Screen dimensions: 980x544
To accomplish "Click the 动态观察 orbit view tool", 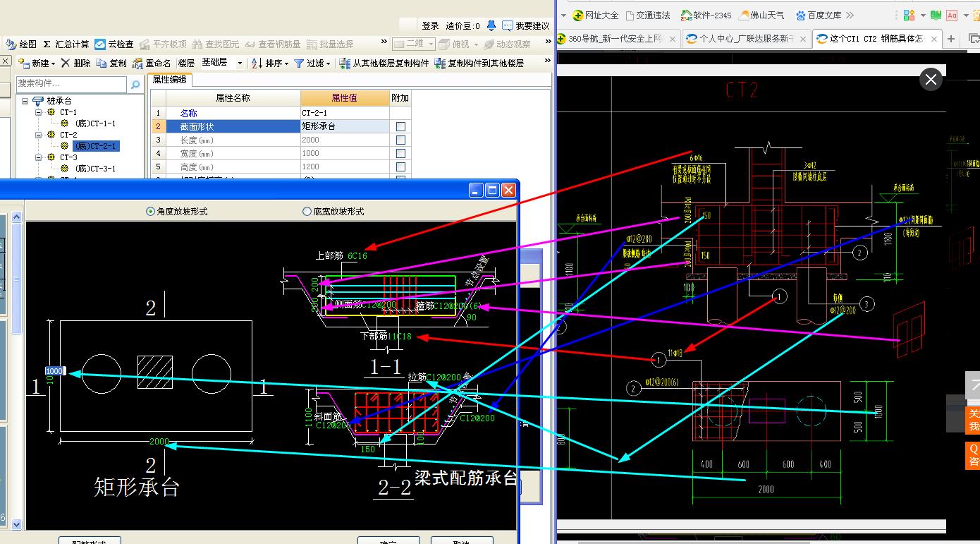I will coord(506,44).
